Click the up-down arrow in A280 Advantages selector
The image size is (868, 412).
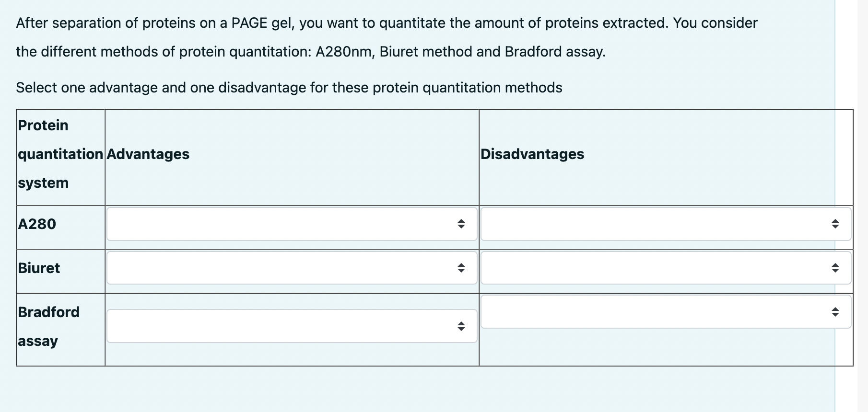462,224
